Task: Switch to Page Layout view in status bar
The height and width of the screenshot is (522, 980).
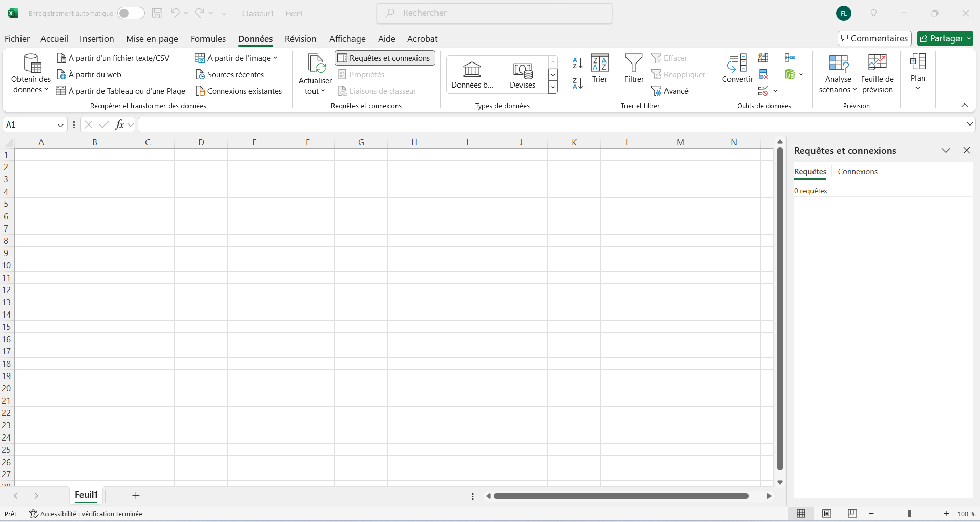Action: [826, 514]
